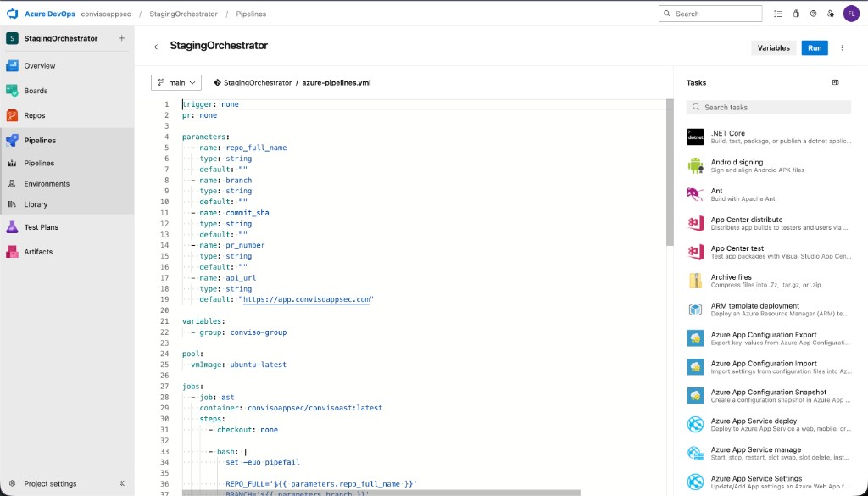Toggle the Tasks panel layout icon

pyautogui.click(x=835, y=81)
